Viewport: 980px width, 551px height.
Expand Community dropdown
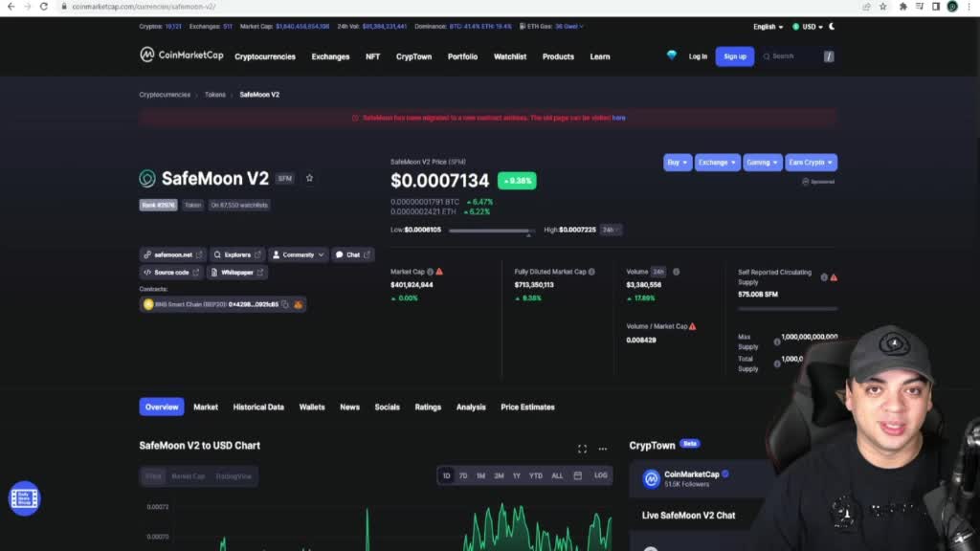pos(299,254)
